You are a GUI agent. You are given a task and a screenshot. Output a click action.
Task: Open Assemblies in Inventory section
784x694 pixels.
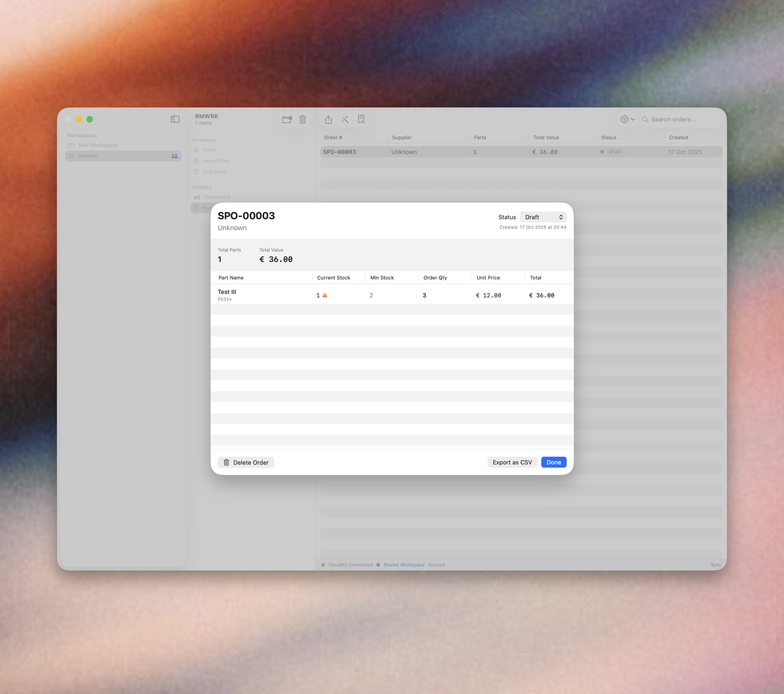click(216, 161)
